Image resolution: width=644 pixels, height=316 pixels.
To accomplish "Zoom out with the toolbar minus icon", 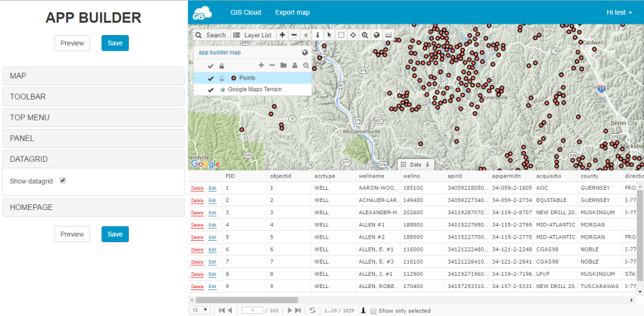I will [x=294, y=35].
